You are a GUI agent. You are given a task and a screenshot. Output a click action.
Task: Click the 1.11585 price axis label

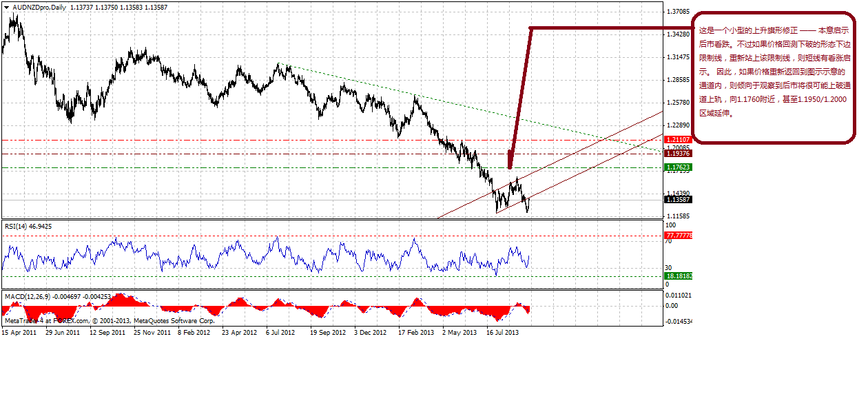[679, 216]
